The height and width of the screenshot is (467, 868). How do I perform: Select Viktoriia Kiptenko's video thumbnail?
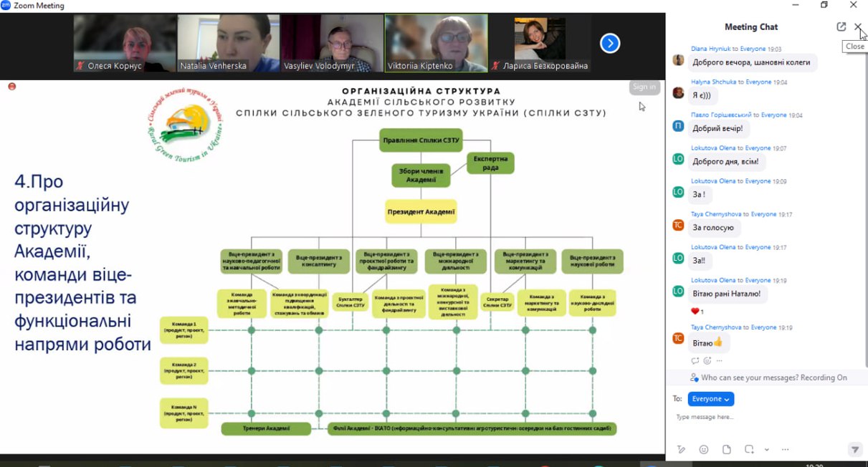click(x=437, y=44)
